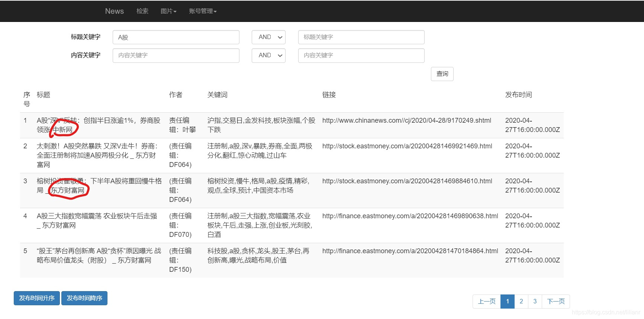
Task: Click the publish time cell in row 1
Action: click(x=532, y=125)
